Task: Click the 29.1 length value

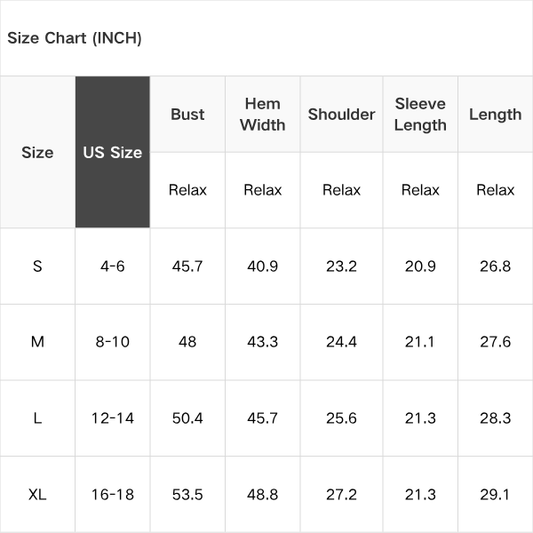Action: [496, 495]
